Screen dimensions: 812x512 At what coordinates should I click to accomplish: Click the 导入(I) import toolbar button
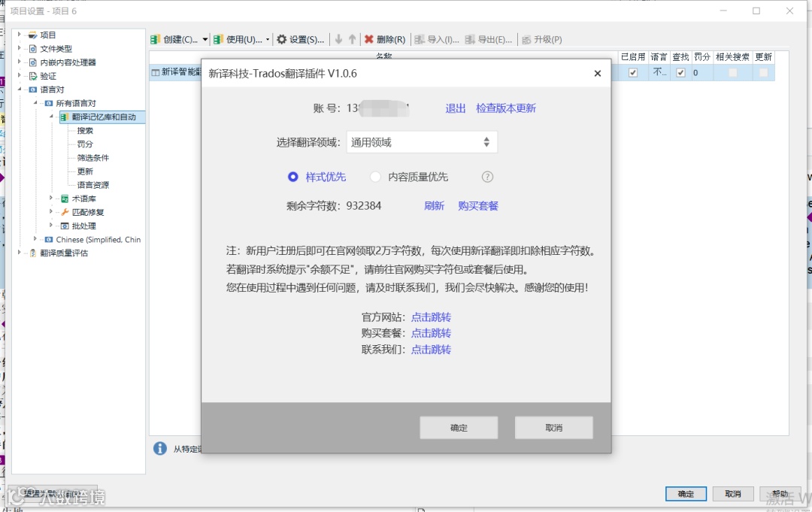coord(437,39)
